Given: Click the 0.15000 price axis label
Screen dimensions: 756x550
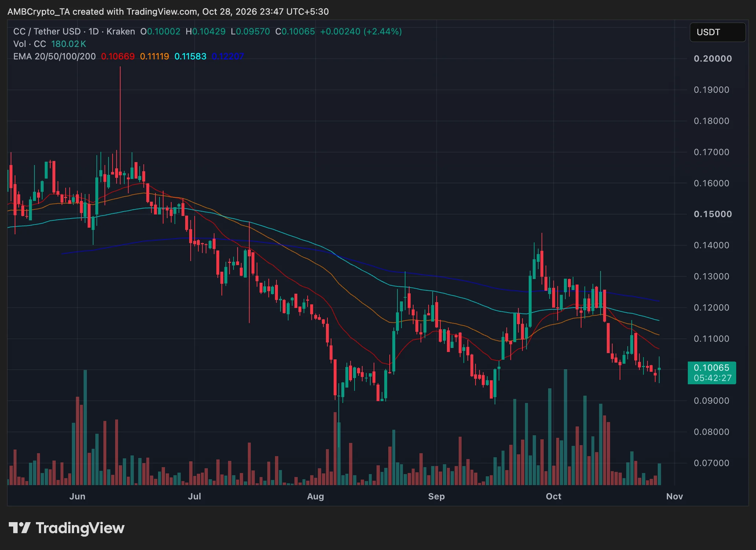Looking at the screenshot, I should 713,214.
